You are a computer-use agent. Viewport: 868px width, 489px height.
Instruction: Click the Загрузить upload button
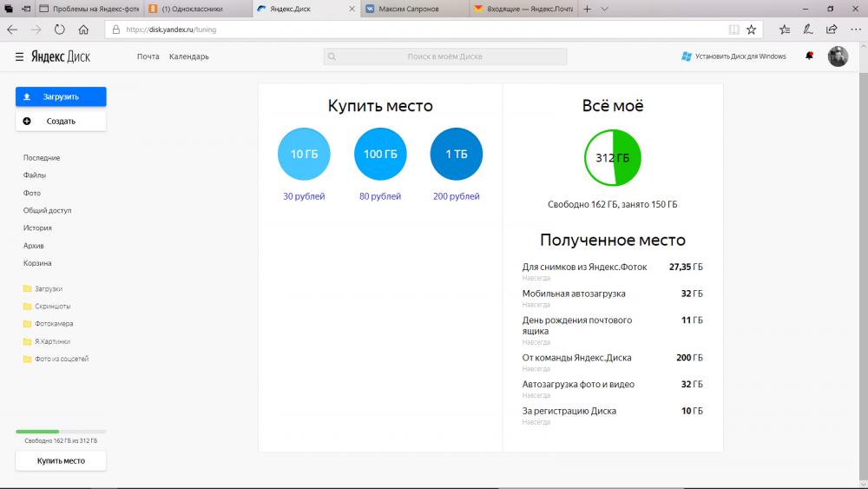[x=61, y=96]
